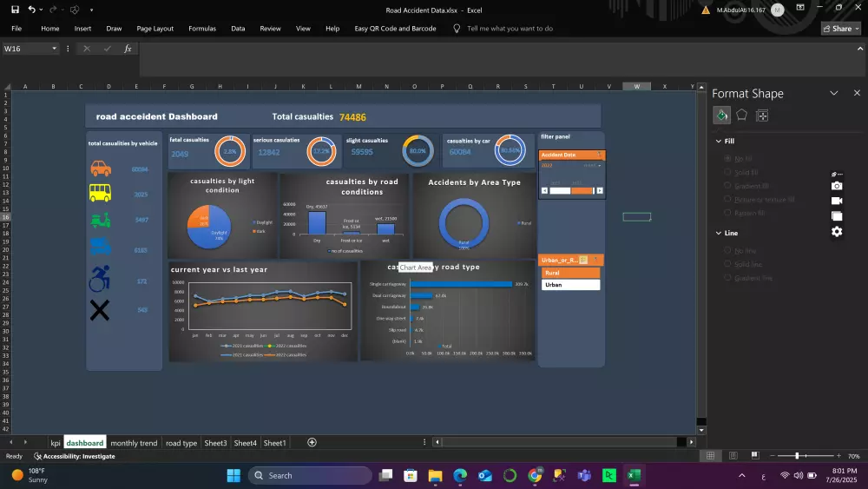Select the Pattern fill radio button

727,213
